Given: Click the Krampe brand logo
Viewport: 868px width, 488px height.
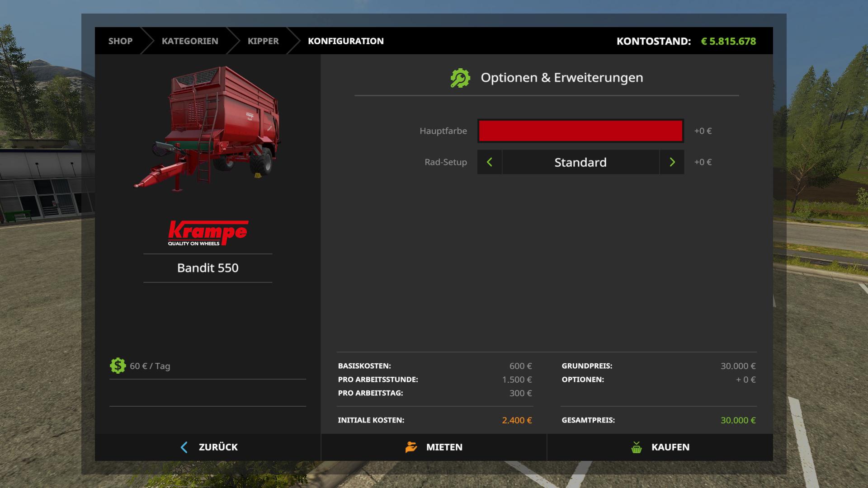Looking at the screenshot, I should coord(208,233).
